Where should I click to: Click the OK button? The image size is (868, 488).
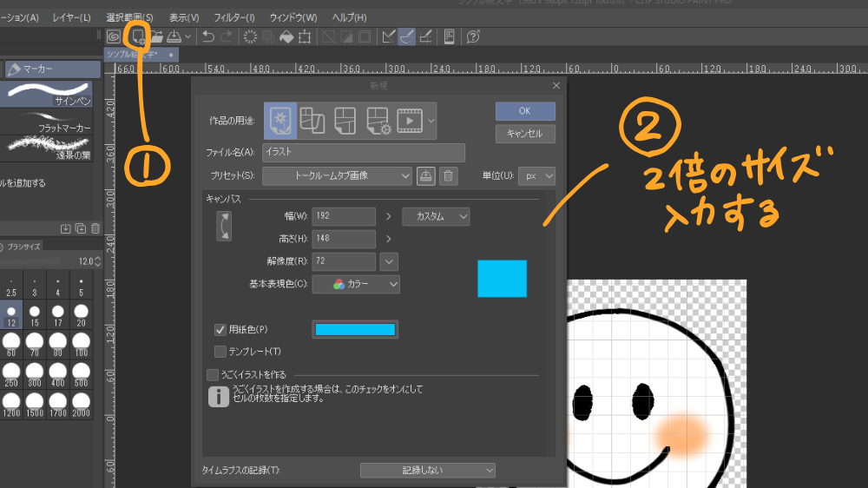click(x=525, y=111)
